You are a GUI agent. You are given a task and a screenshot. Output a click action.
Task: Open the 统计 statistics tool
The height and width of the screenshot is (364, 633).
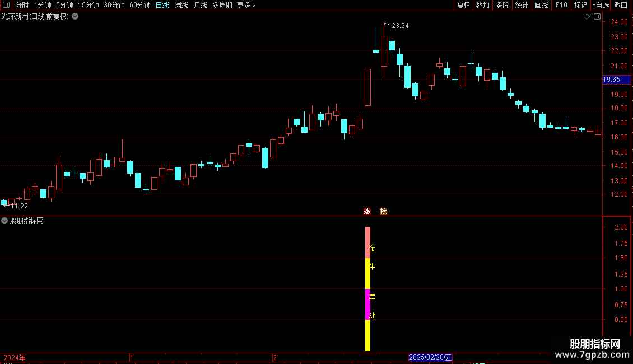pyautogui.click(x=521, y=5)
